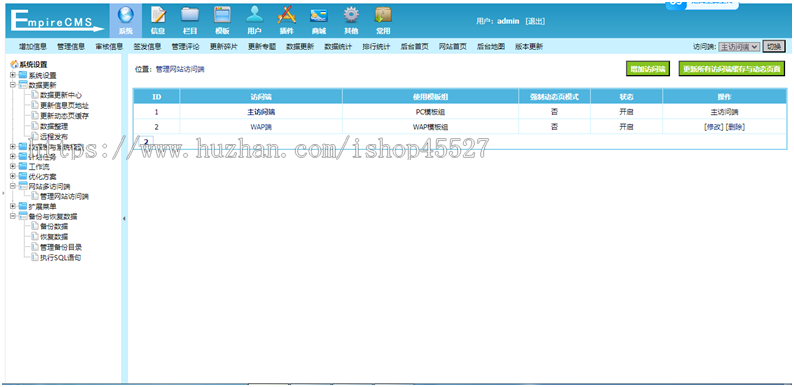Click the WAP端 name in row 2
Image resolution: width=794 pixels, height=387 pixels.
click(x=261, y=127)
